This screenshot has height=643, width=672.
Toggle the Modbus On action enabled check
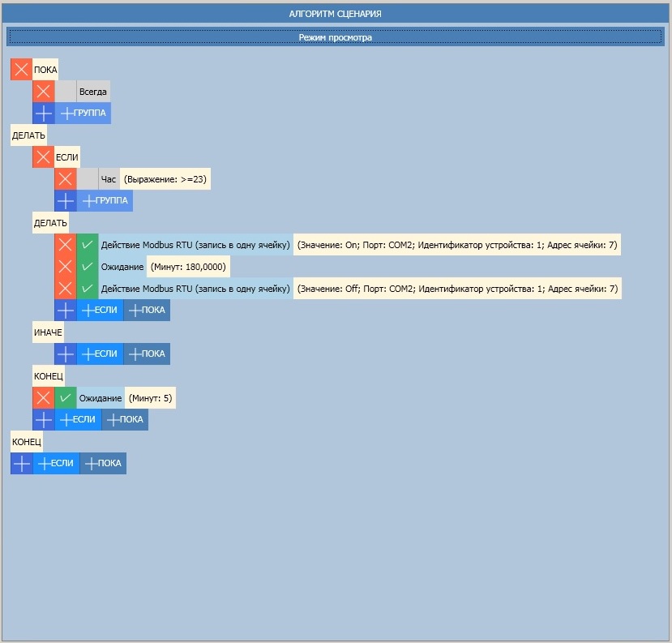[x=88, y=244]
